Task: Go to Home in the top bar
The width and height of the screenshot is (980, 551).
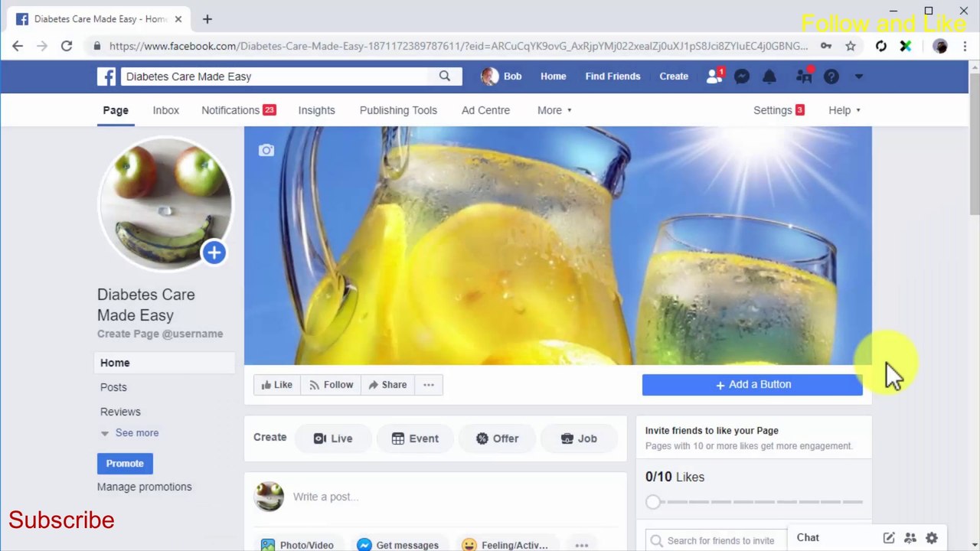Action: click(554, 77)
